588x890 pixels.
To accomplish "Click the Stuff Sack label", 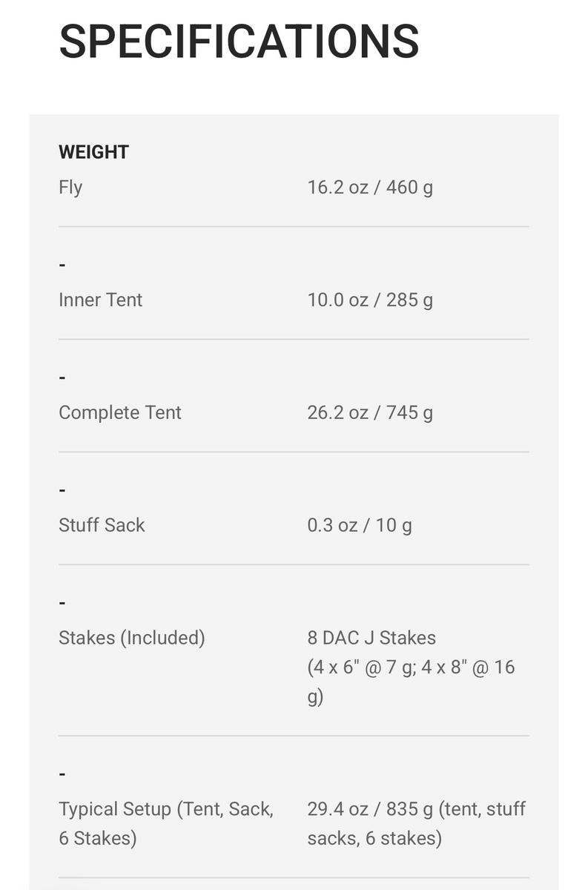I will (102, 525).
